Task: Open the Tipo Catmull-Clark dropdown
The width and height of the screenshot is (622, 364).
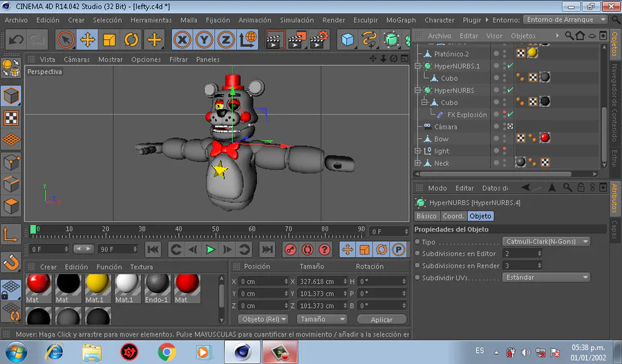Action: pyautogui.click(x=546, y=242)
